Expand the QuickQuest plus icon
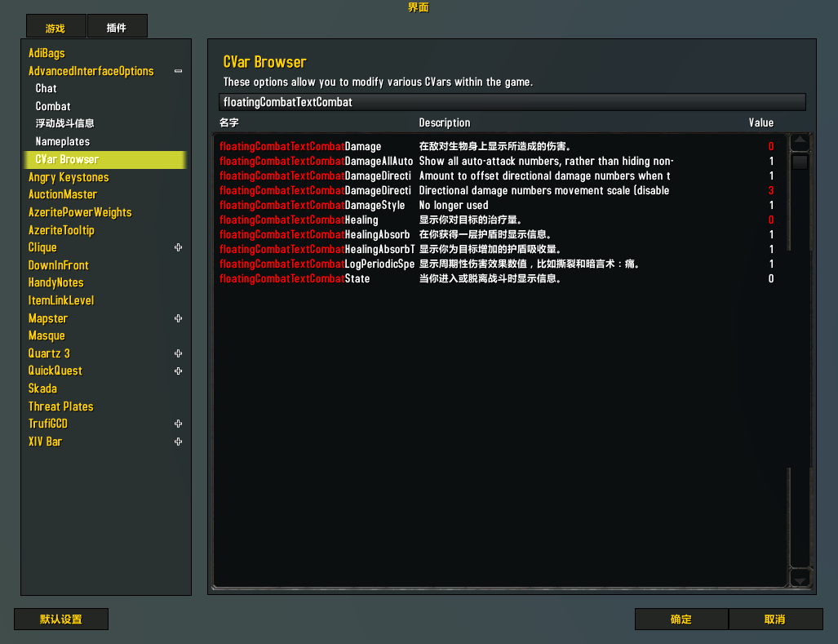The width and height of the screenshot is (838, 644). [x=178, y=371]
